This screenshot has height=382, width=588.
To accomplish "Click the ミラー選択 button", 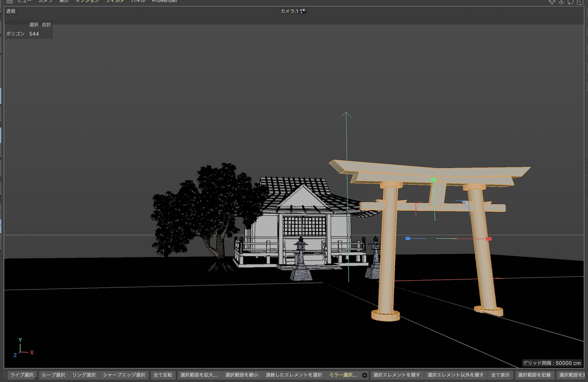I will pyautogui.click(x=343, y=375).
